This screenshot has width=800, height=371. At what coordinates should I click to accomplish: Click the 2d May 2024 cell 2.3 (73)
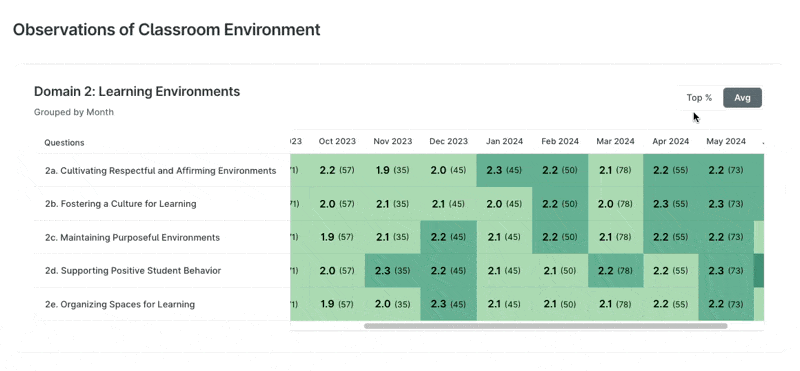[x=726, y=270]
